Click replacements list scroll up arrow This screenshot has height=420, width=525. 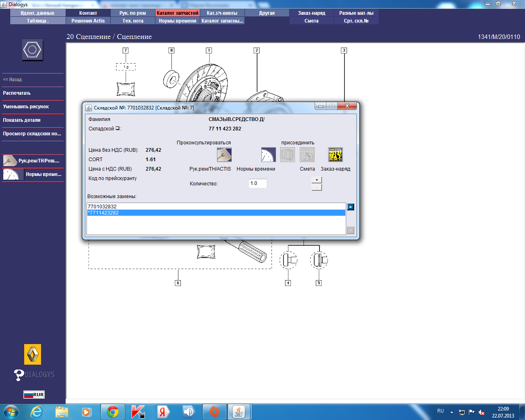click(x=351, y=207)
